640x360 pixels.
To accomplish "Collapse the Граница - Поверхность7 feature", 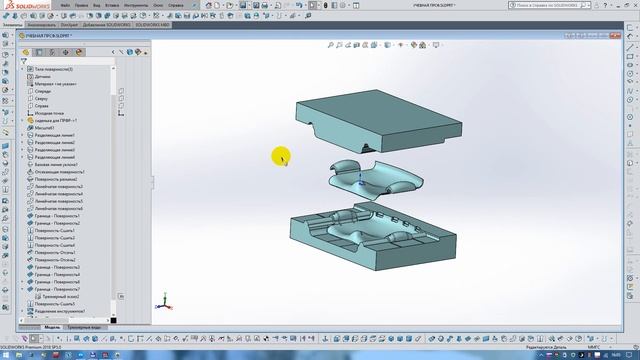I will pos(22,289).
